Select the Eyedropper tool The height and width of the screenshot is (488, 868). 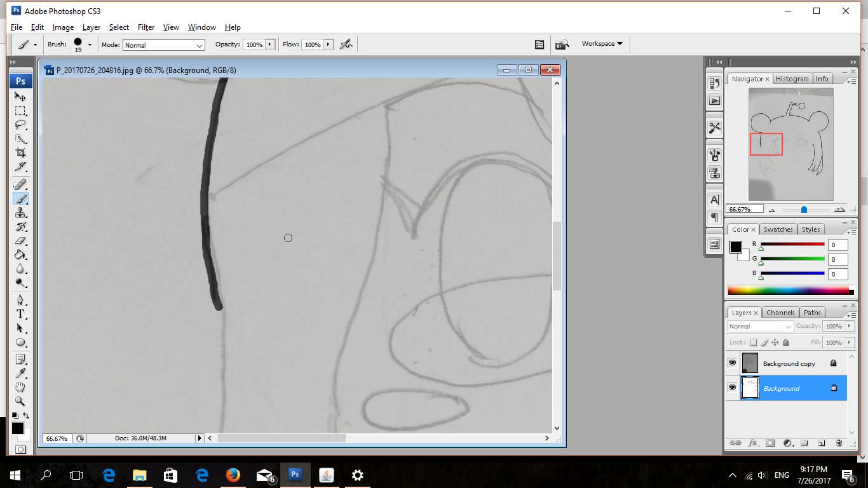tap(20, 373)
